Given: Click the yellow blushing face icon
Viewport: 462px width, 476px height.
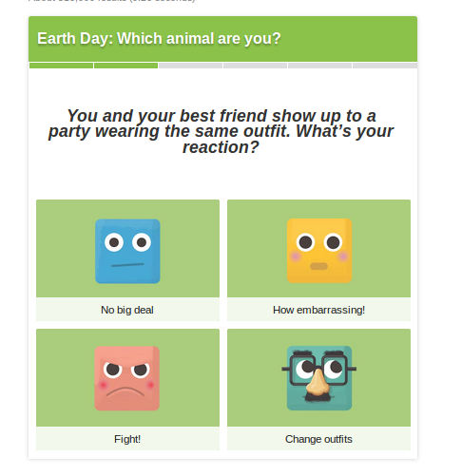Looking at the screenshot, I should (x=319, y=251).
